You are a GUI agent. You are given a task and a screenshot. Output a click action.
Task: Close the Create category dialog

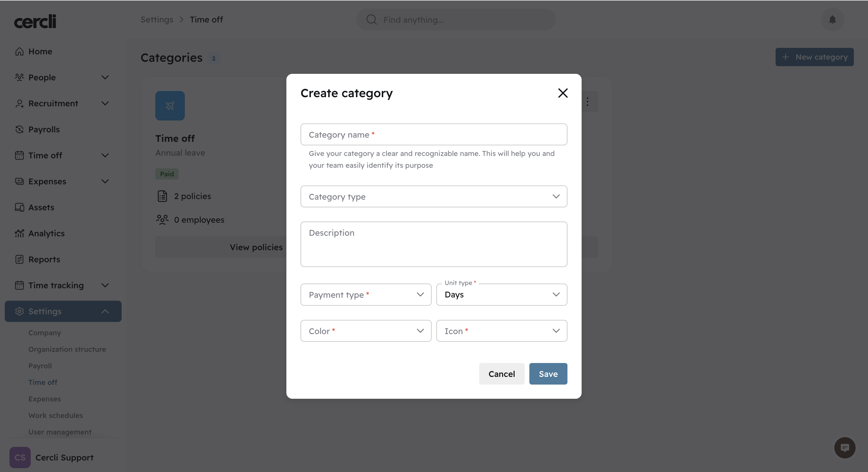(x=563, y=93)
